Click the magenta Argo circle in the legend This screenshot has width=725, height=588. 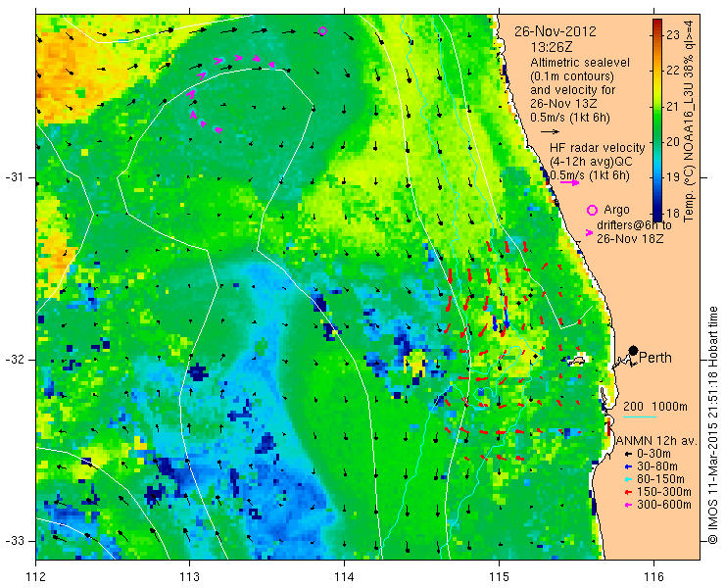[x=592, y=210]
